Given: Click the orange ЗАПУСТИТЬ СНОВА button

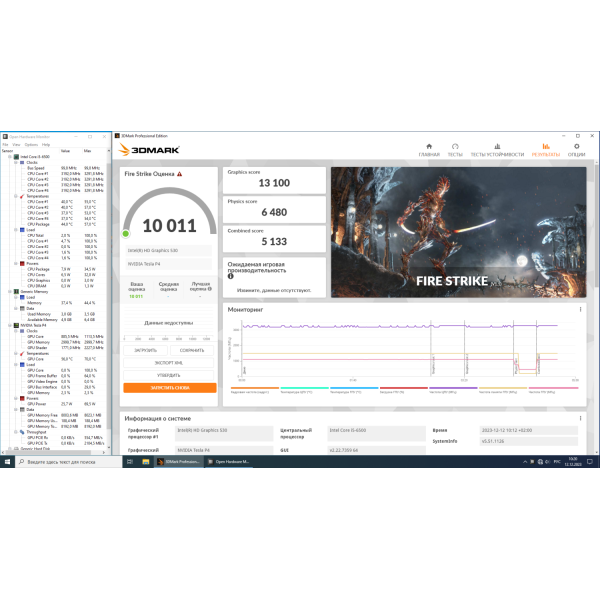Looking at the screenshot, I should [170, 388].
